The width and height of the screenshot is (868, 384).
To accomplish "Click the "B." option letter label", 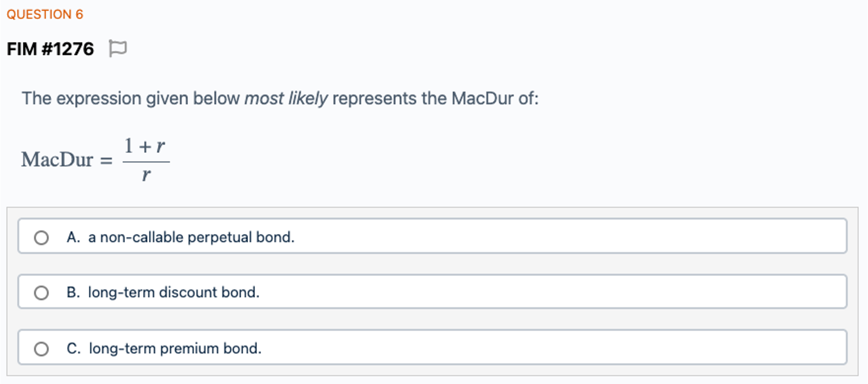I will 73,293.
